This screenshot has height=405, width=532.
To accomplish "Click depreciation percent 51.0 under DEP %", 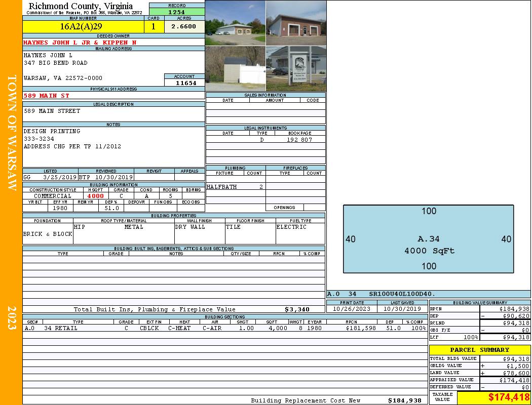I will pos(111,208).
